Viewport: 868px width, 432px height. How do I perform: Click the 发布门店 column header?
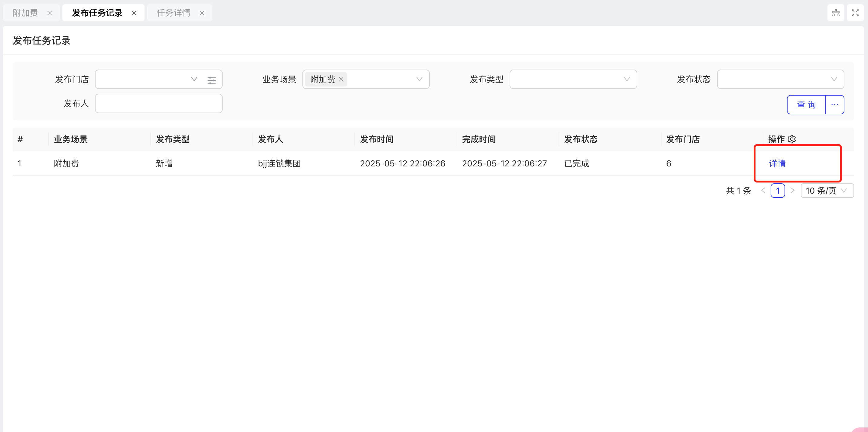click(x=683, y=139)
